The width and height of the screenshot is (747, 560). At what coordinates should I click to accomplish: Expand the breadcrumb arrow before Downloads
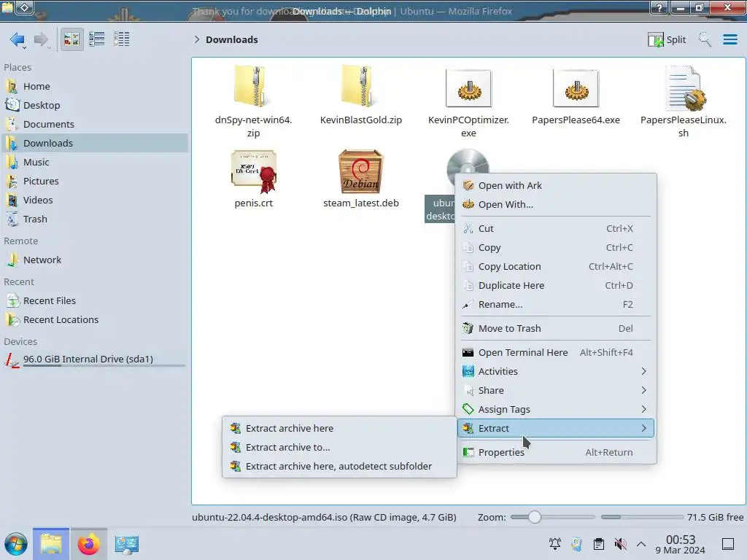click(x=197, y=39)
